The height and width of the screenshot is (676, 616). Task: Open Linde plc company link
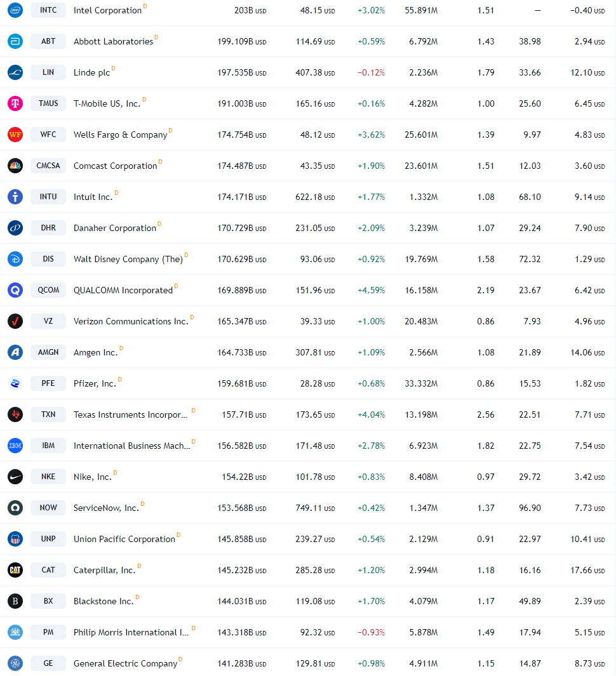coord(91,72)
